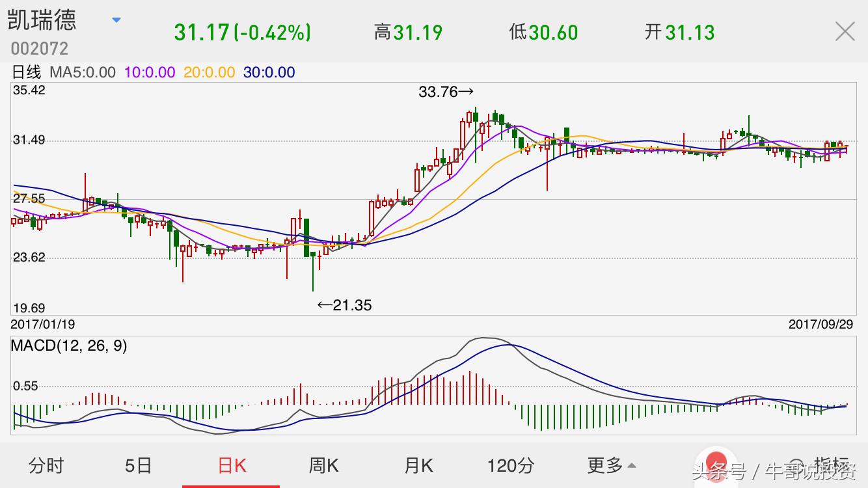Tap the stock name 凯瑞德 title

pos(42,20)
